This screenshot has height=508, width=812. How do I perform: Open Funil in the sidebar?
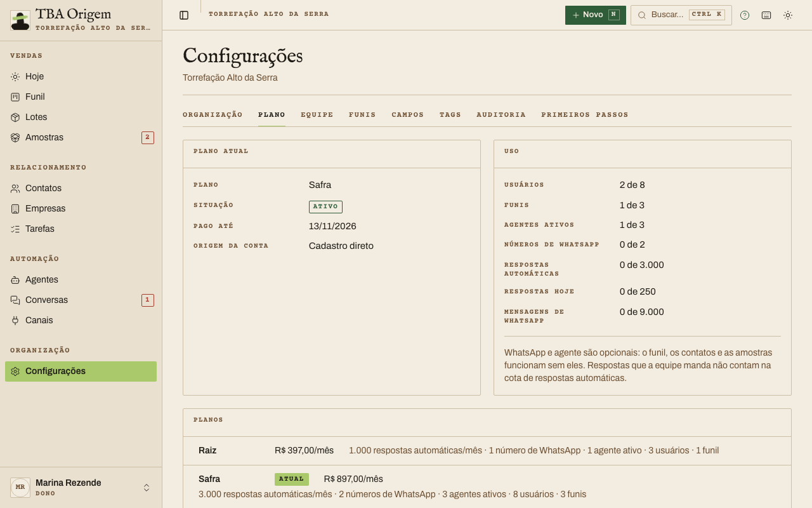(x=81, y=97)
